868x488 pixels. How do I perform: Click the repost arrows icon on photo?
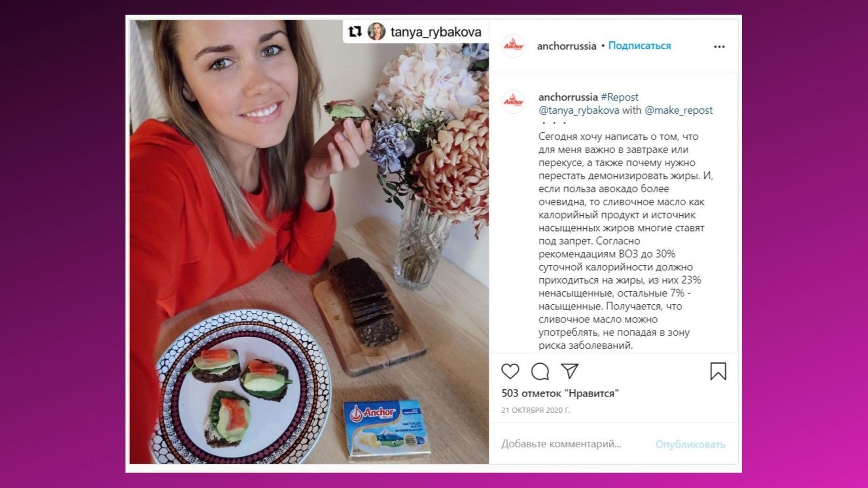point(355,32)
